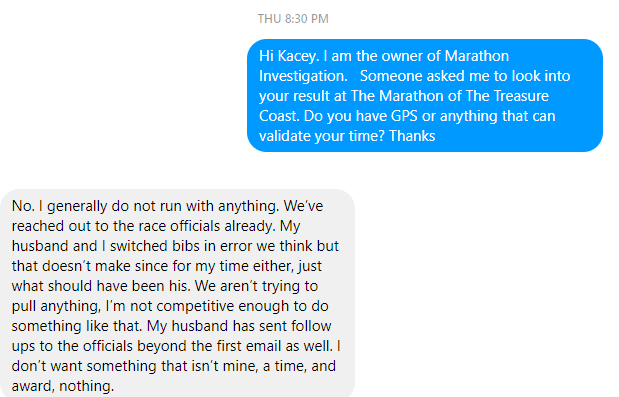The height and width of the screenshot is (397, 619).
Task: Select the gray received message bubble
Action: click(x=177, y=293)
